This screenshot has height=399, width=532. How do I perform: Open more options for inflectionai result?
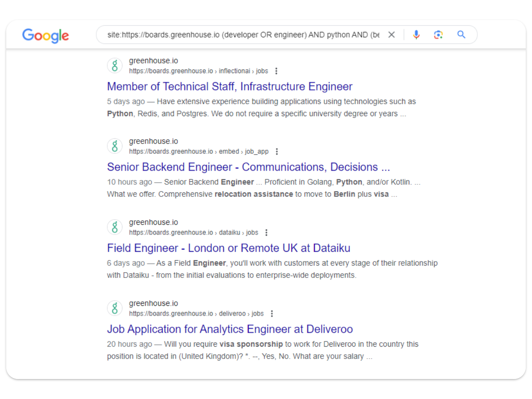coord(277,71)
